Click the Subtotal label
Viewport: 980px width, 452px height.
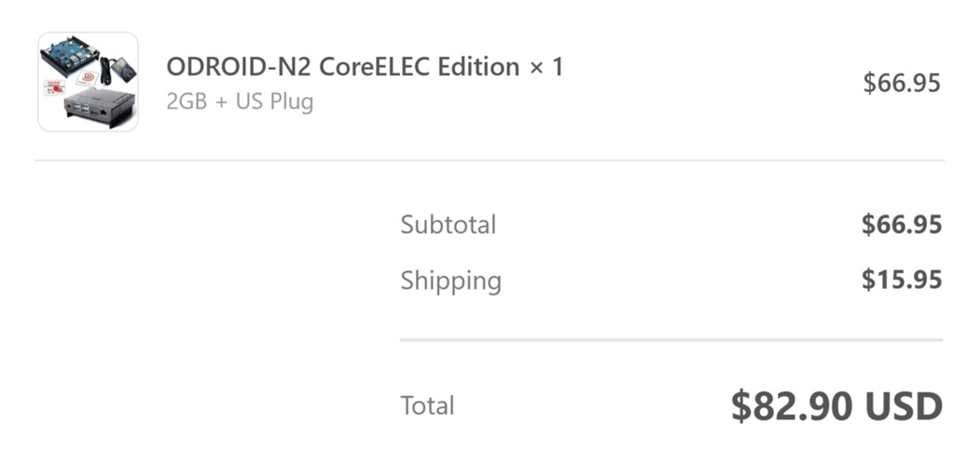pos(448,225)
